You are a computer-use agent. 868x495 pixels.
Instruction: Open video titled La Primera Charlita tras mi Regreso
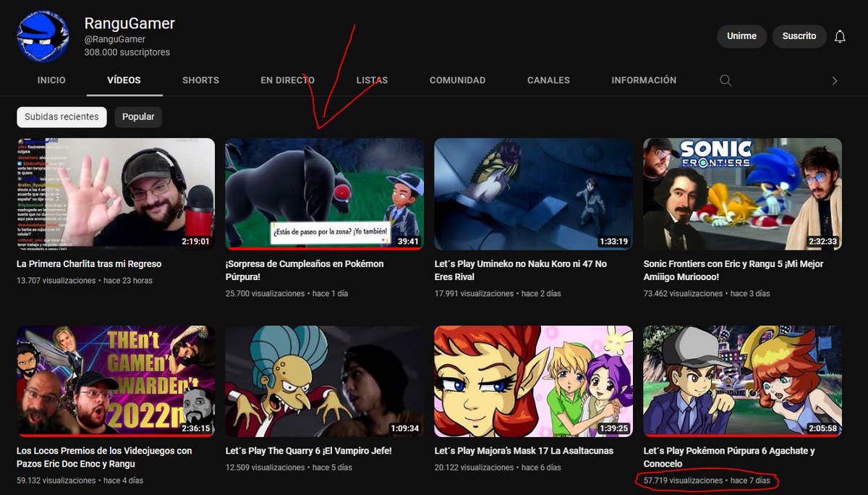point(89,264)
